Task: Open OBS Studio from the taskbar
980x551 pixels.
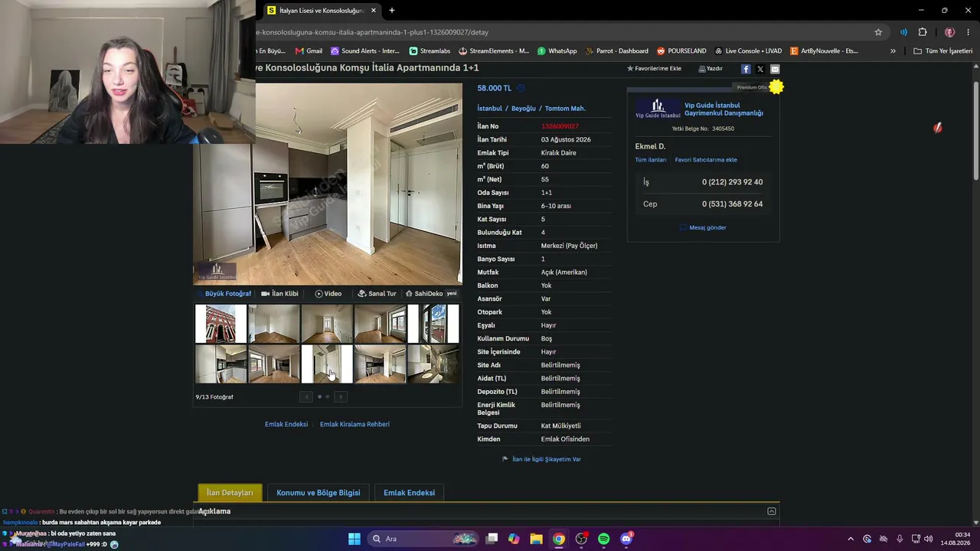Action: click(x=582, y=539)
